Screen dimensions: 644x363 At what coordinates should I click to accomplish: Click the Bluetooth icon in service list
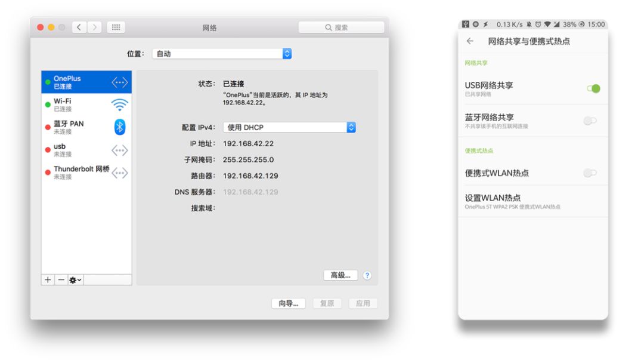click(119, 127)
